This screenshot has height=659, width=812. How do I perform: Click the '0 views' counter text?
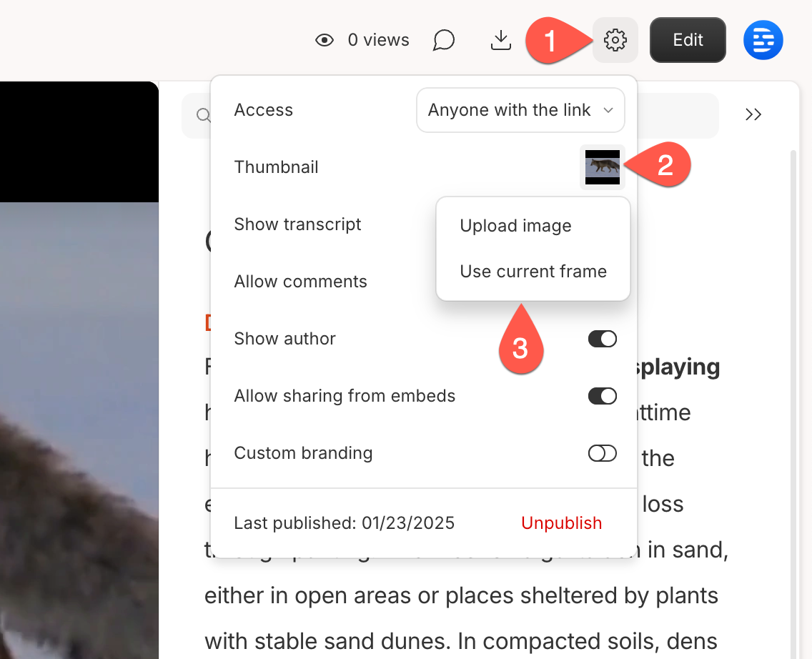(x=379, y=40)
